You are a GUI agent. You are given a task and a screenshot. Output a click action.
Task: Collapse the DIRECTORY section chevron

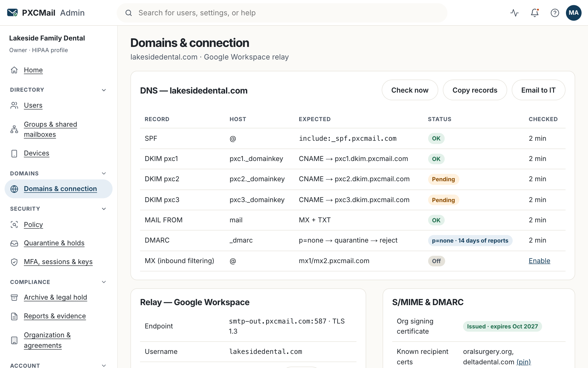[x=104, y=90]
